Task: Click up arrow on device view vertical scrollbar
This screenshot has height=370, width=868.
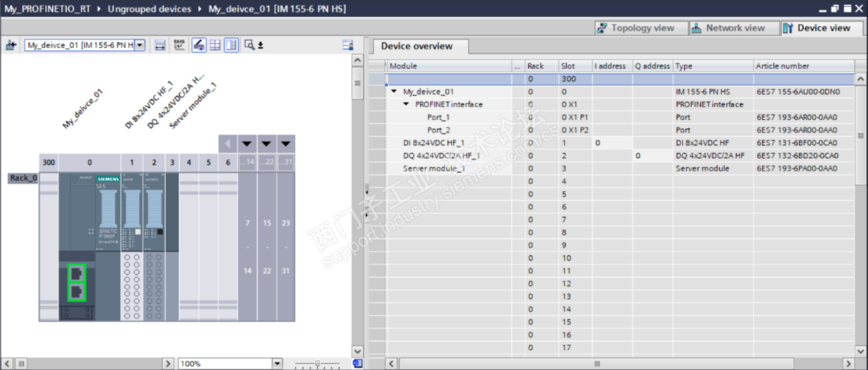Action: pyautogui.click(x=358, y=61)
